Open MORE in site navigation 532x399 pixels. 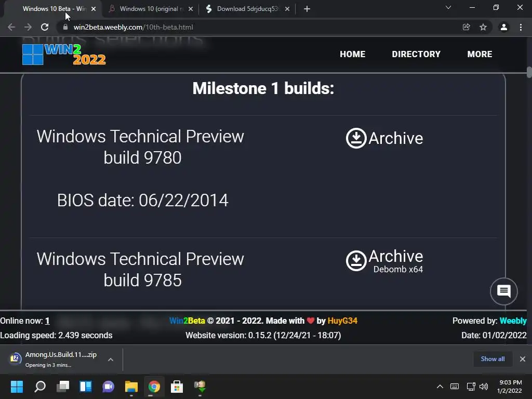point(480,54)
